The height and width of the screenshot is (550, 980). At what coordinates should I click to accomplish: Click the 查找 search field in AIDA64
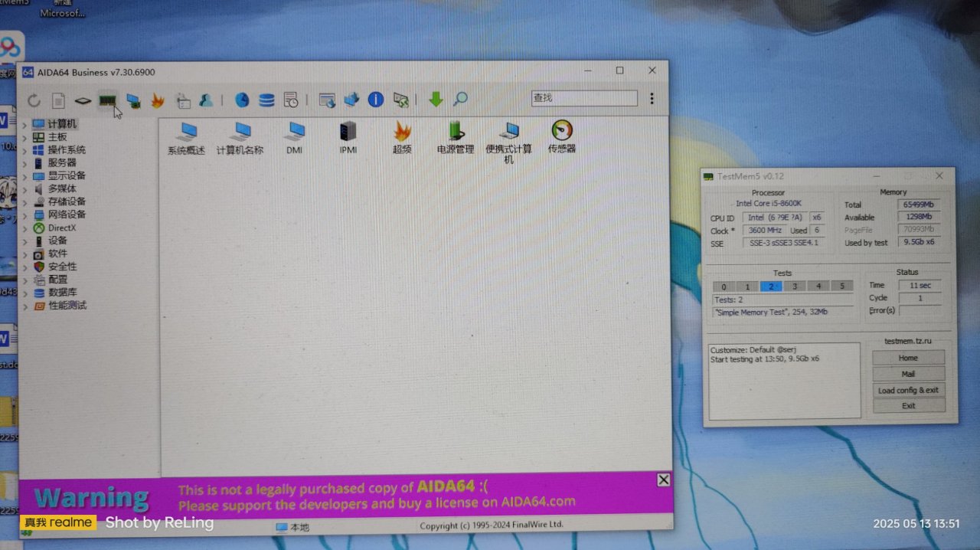tap(584, 98)
